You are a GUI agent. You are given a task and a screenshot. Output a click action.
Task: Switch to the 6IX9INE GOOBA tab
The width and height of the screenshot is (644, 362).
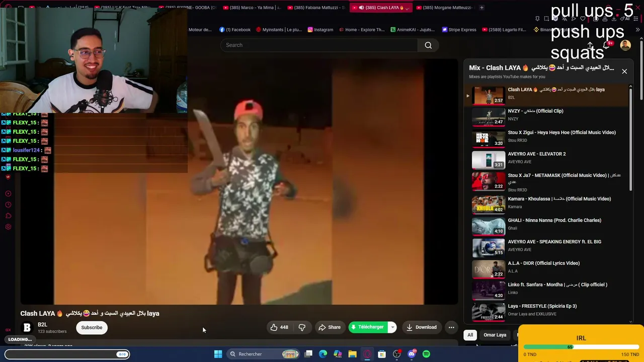point(187,8)
